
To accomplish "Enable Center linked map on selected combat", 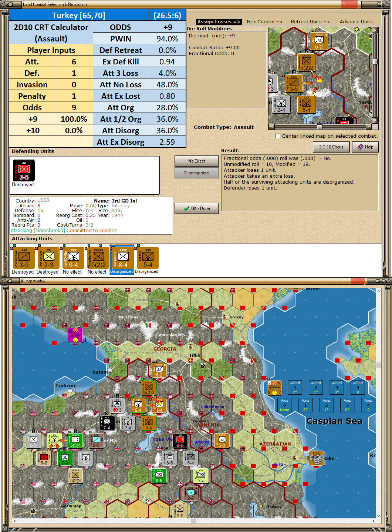I will (278, 136).
